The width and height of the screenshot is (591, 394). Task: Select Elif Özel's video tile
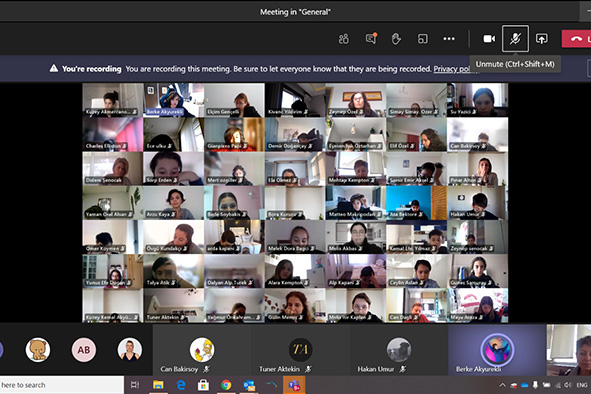(x=416, y=134)
